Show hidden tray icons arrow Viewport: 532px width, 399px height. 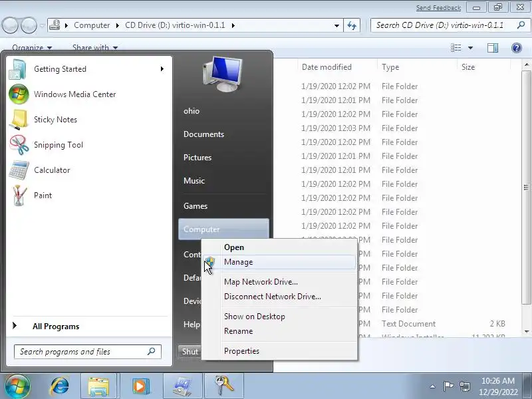click(x=433, y=386)
